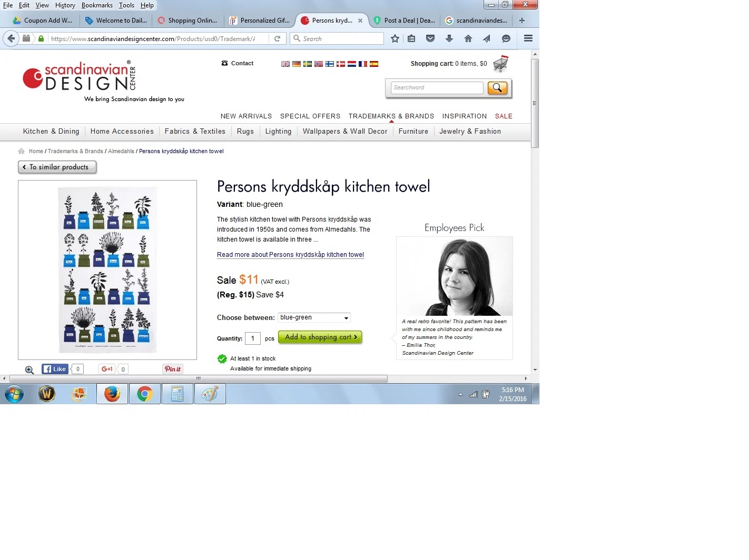This screenshot has width=749, height=560.
Task: Switch to the Personalized Gif... tab
Action: 260,21
